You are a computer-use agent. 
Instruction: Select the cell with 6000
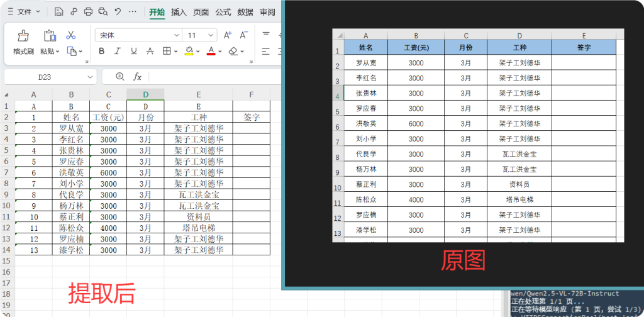point(108,172)
